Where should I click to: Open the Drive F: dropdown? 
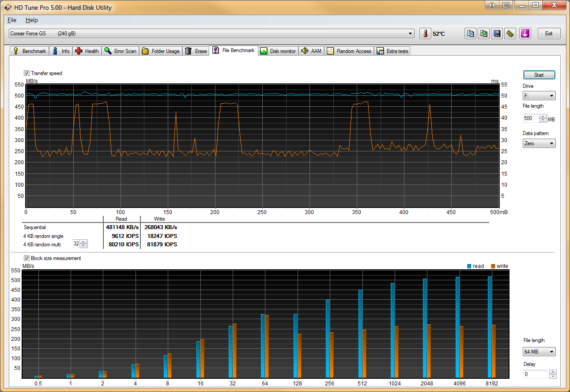pyautogui.click(x=539, y=96)
